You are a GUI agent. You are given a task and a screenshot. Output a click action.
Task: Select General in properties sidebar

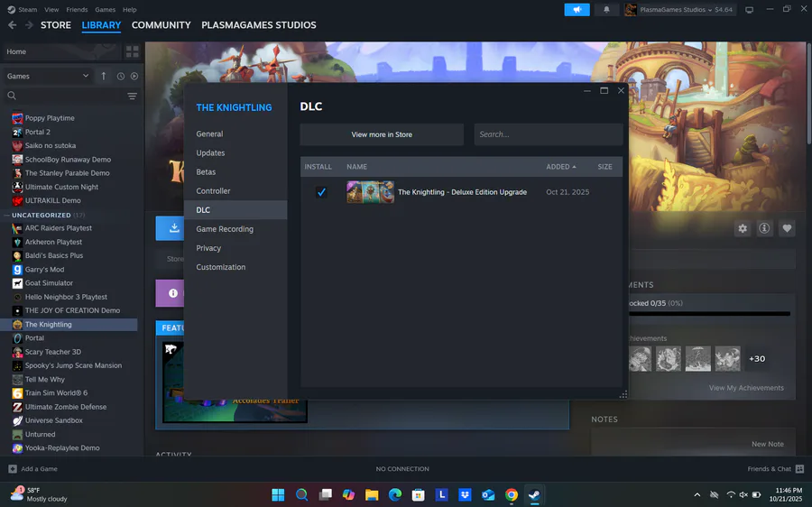point(235,134)
